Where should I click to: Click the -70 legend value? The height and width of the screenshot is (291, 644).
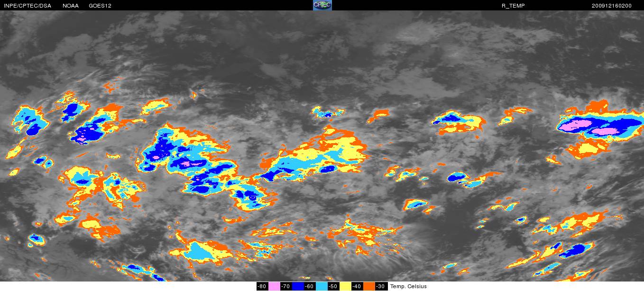(x=286, y=286)
